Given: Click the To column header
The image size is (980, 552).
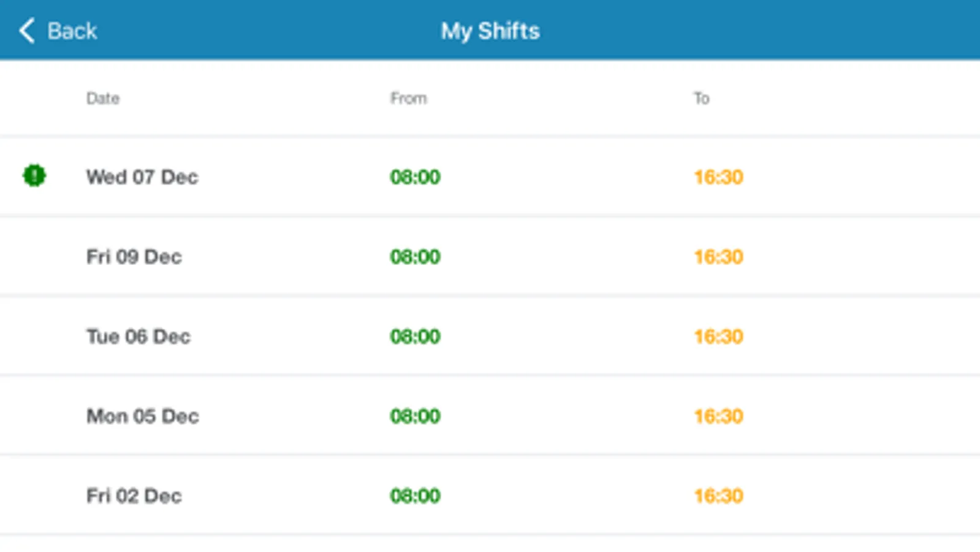Looking at the screenshot, I should coord(701,98).
